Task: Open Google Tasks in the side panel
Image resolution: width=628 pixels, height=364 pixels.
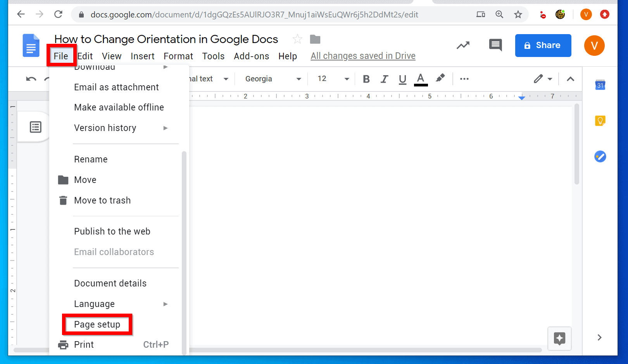Action: click(x=600, y=157)
